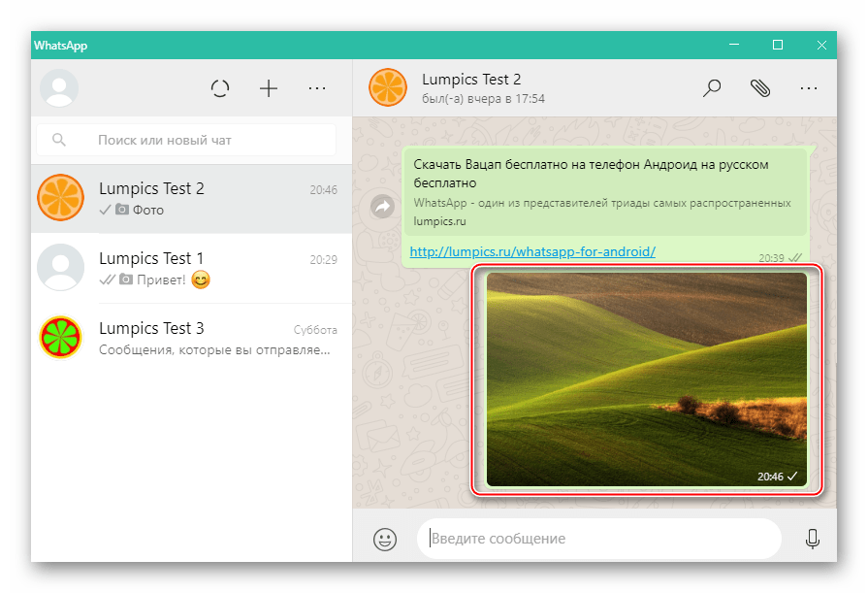Open the link preview card about Android download
868x593 pixels.
[x=605, y=192]
